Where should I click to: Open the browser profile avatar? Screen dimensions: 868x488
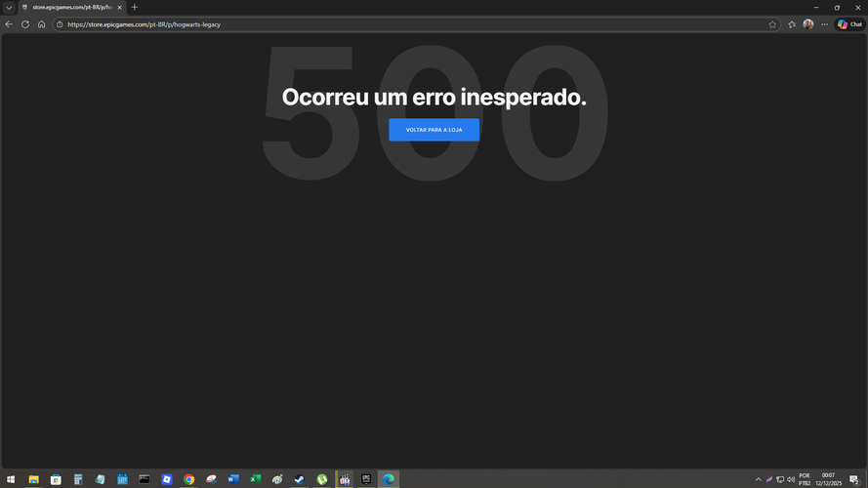click(x=808, y=24)
